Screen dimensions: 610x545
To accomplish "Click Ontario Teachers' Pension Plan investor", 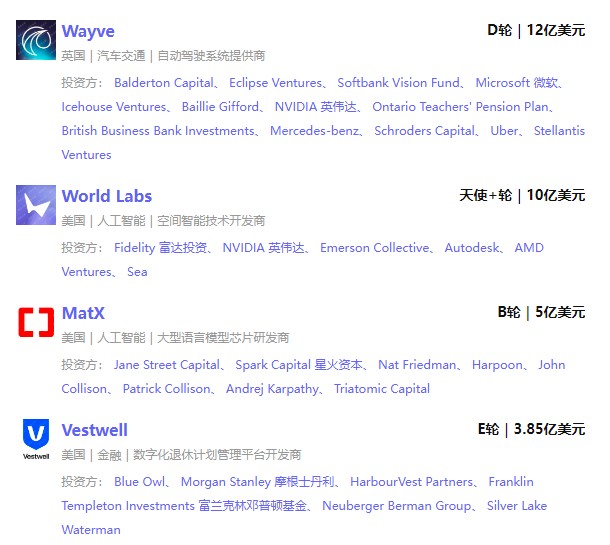I will tap(460, 107).
